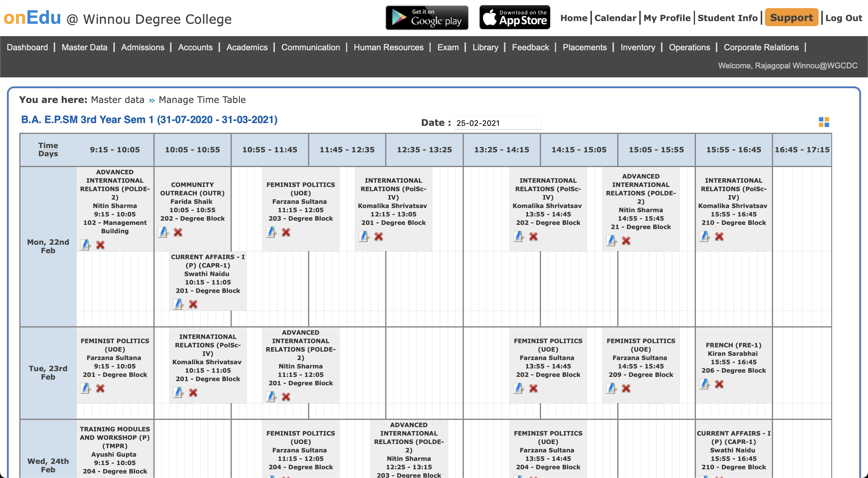Click the colored grid view icon
This screenshot has width=868, height=478.
point(823,122)
